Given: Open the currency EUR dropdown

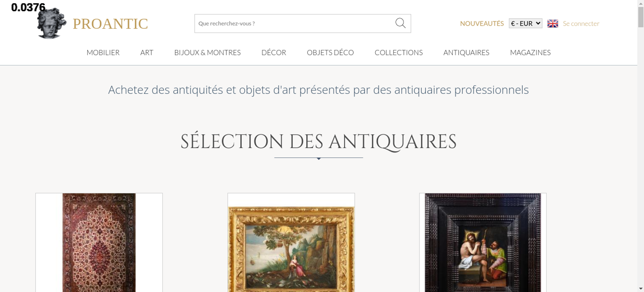Looking at the screenshot, I should click(526, 23).
